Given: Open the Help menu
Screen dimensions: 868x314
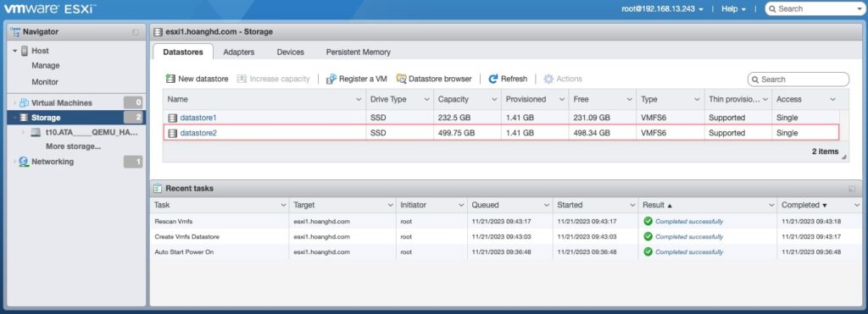Looking at the screenshot, I should [x=733, y=8].
